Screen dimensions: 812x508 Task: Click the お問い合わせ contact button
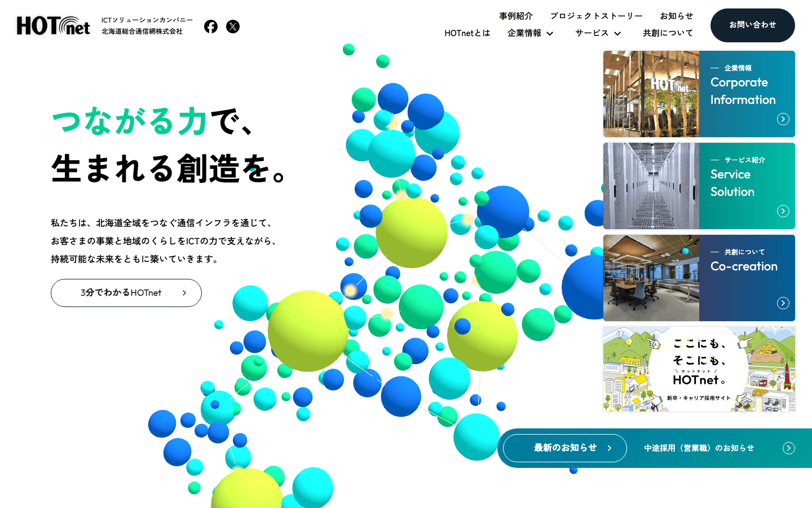(x=753, y=25)
